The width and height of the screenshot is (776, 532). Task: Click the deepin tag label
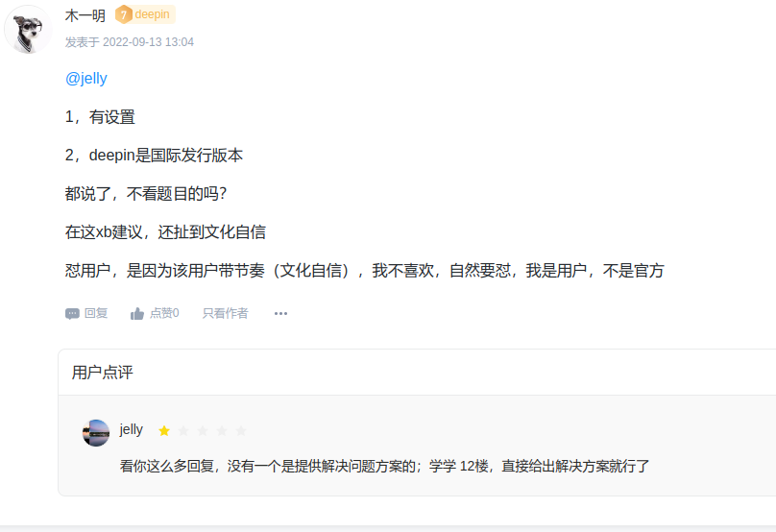coord(153,14)
